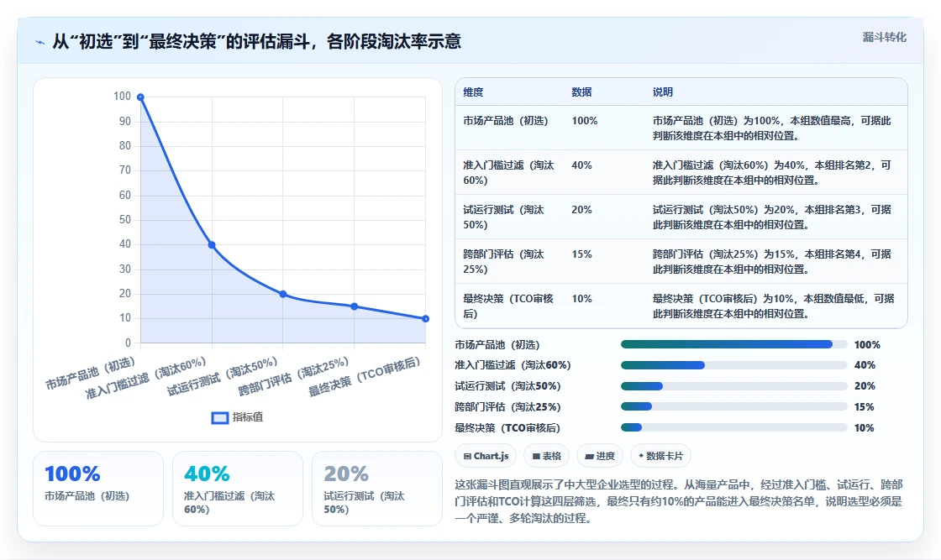Click description mentioning 本组排名第4
Screen dimensions: 941x560
click(772, 261)
